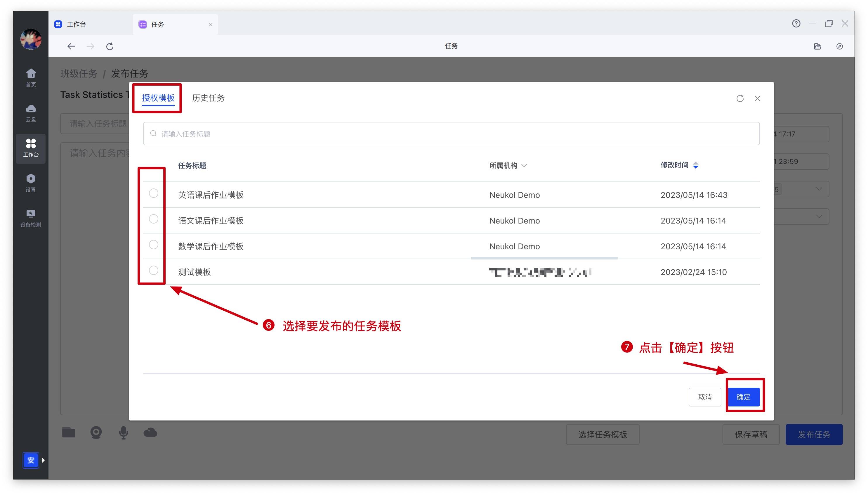Click the 数学课后作业模板 title text
The image size is (868, 495).
click(211, 246)
